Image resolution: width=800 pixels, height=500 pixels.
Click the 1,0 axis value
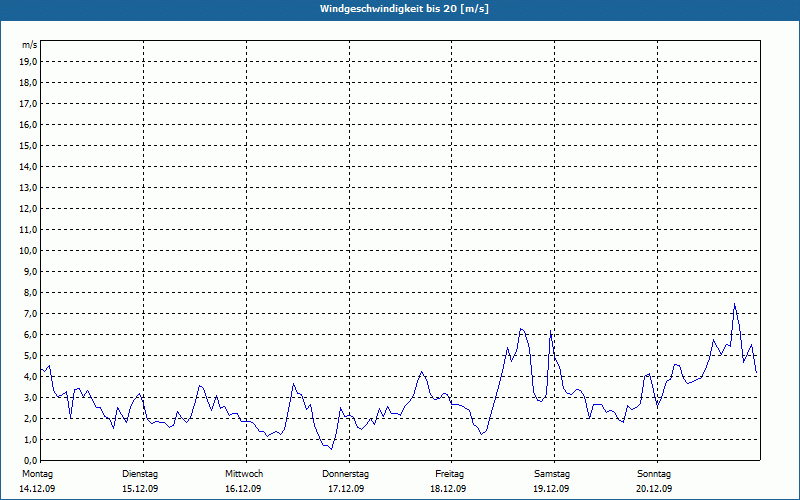30,440
